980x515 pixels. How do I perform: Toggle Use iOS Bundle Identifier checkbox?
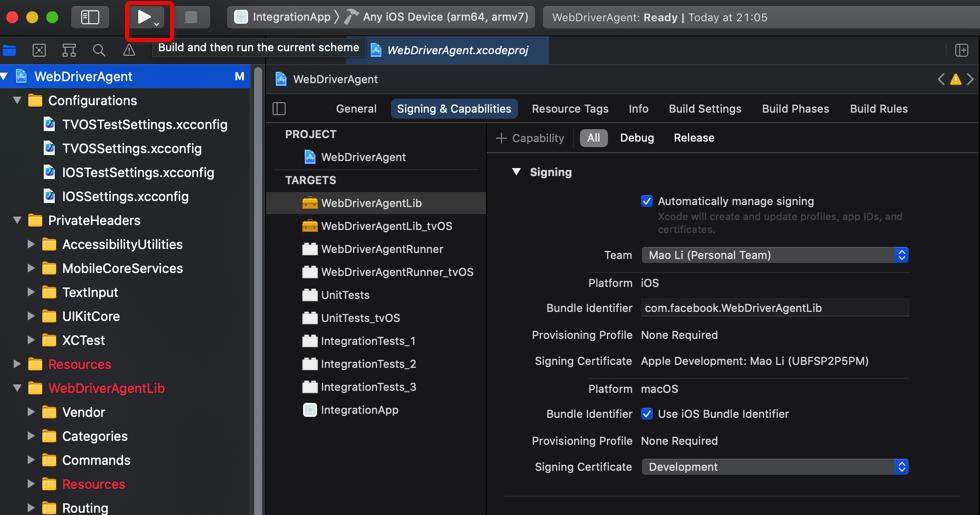(647, 414)
